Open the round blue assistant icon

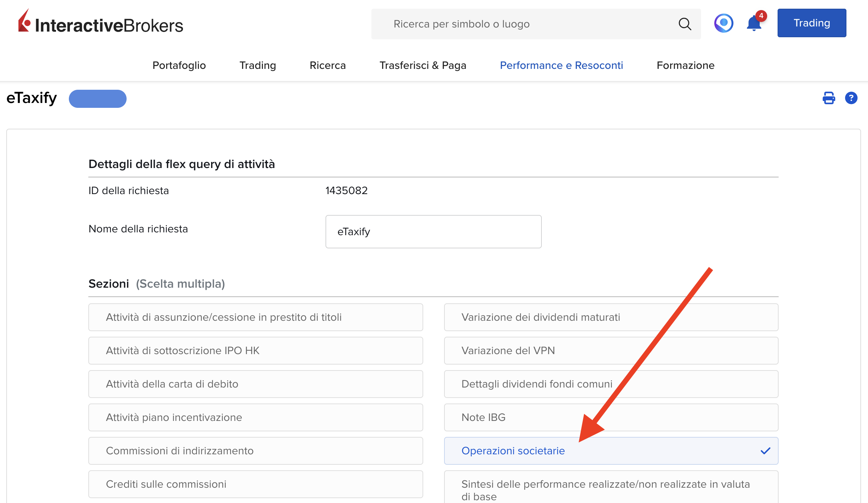[x=724, y=23]
